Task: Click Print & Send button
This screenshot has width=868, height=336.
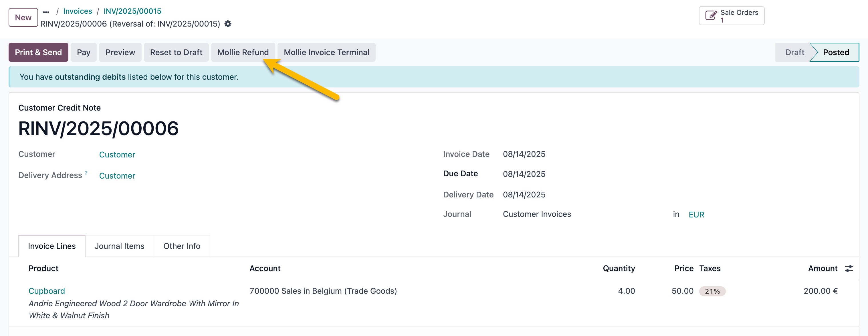Action: pyautogui.click(x=38, y=52)
